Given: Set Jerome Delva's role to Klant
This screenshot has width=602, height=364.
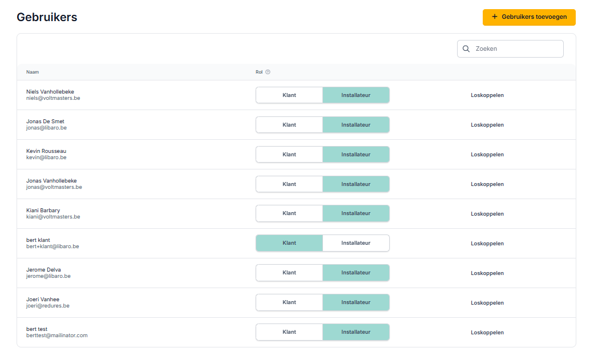Looking at the screenshot, I should (289, 272).
